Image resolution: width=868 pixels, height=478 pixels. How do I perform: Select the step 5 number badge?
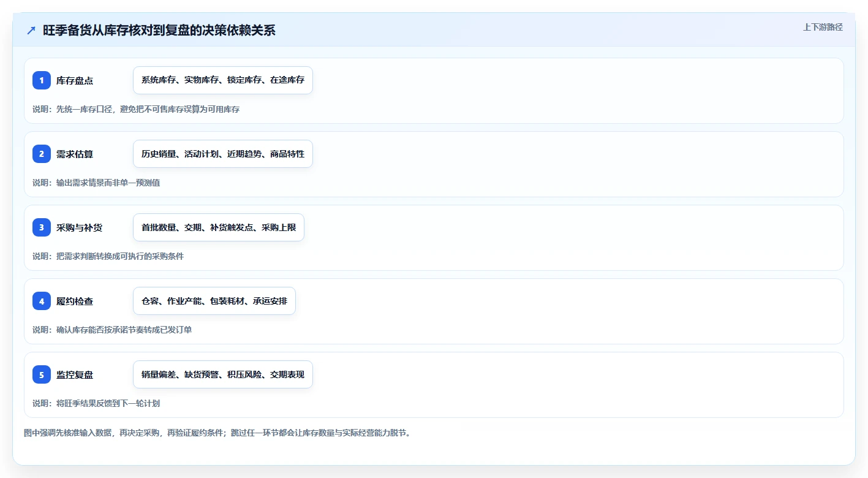click(x=42, y=374)
